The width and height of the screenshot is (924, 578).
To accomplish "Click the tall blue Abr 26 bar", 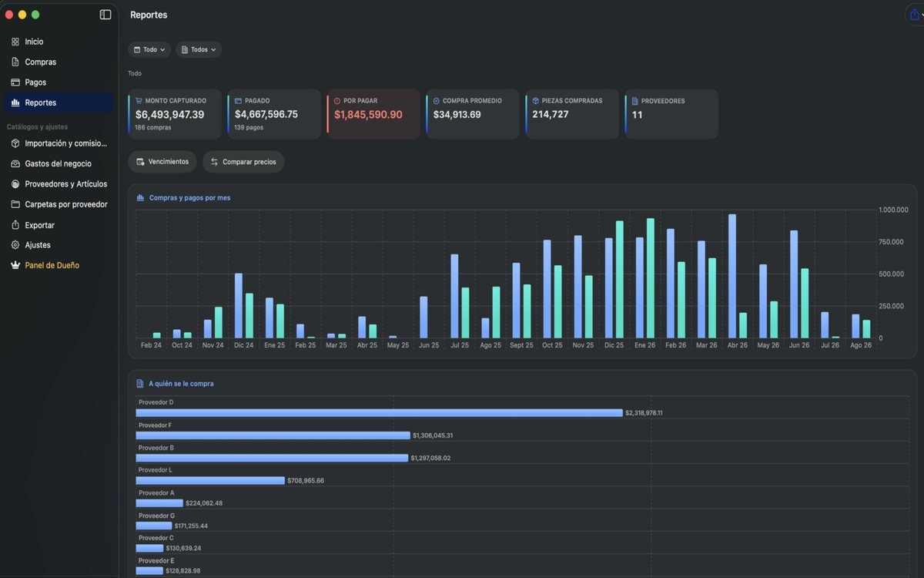I will (732, 276).
